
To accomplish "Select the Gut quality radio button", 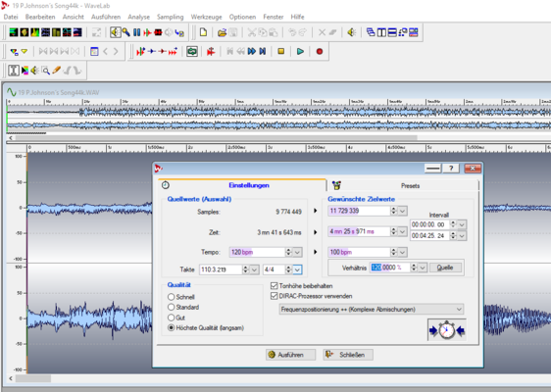I will tap(172, 318).
